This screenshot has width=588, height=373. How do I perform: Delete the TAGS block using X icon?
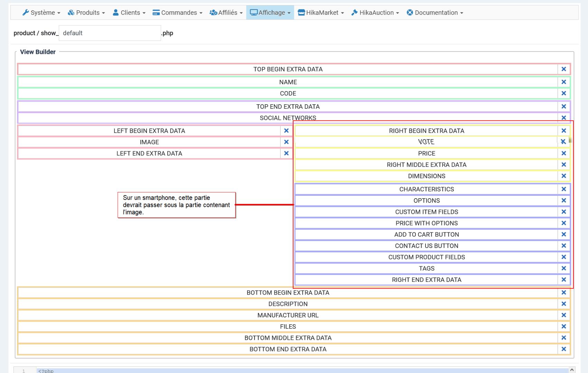click(x=563, y=268)
